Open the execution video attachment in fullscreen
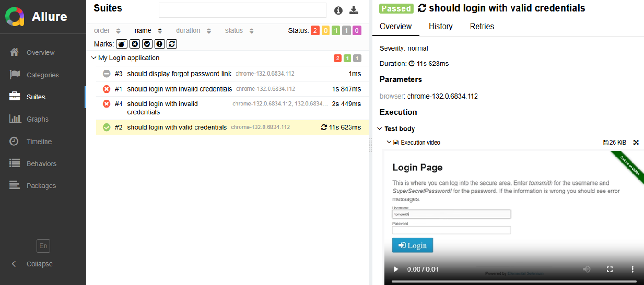644x285 pixels. (636, 143)
